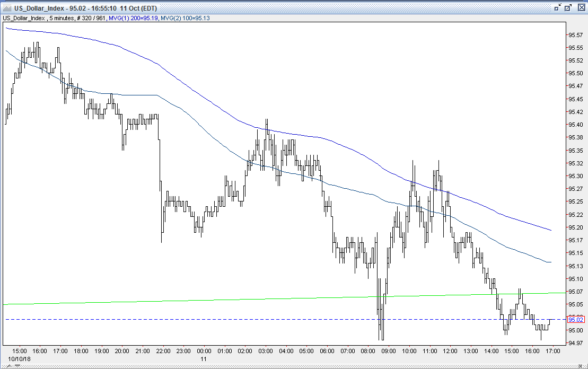Click the 09:00 time axis label
Screen dimensions: 588x369
(x=389, y=351)
